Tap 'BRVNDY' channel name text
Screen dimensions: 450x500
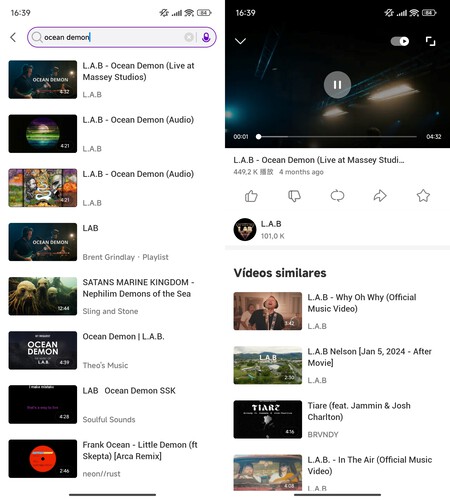[323, 434]
